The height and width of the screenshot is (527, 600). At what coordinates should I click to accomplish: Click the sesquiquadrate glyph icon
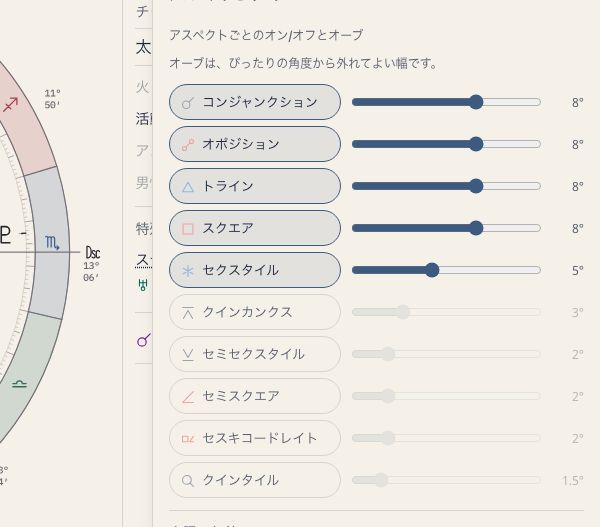coord(188,439)
